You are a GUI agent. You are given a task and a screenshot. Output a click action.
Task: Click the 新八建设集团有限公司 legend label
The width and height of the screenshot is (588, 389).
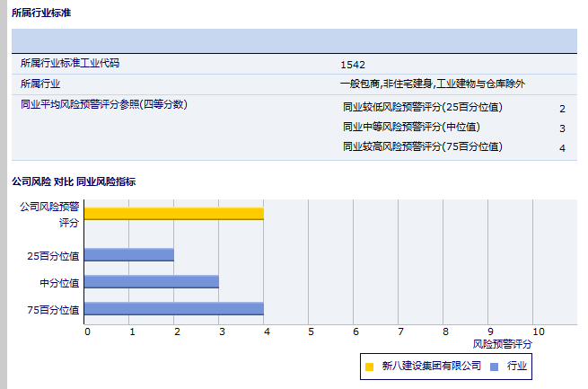tap(431, 367)
